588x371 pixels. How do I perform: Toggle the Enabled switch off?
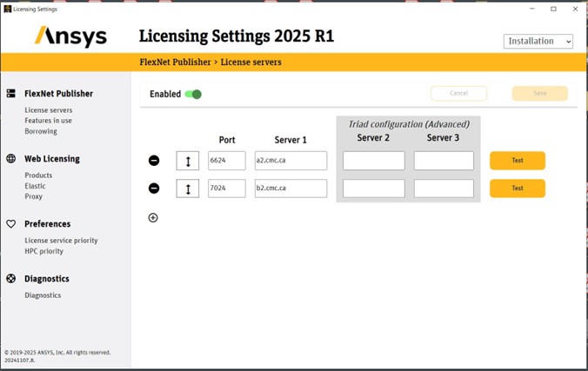pyautogui.click(x=193, y=94)
